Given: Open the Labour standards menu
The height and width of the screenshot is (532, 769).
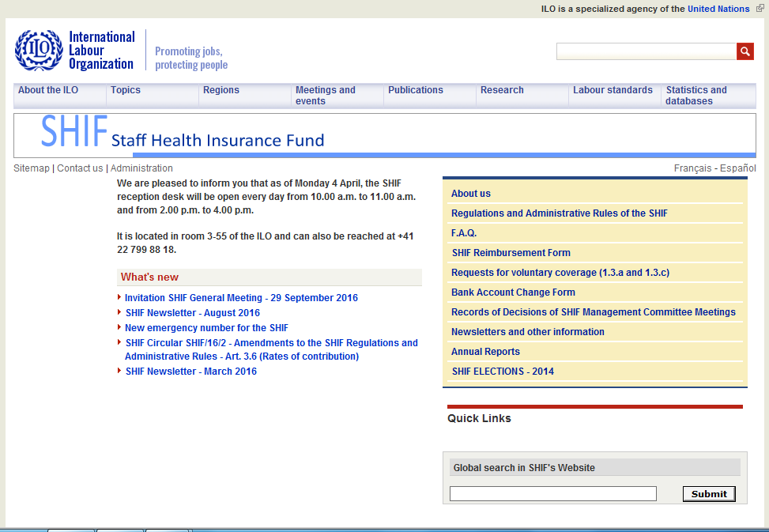Looking at the screenshot, I should 613,90.
